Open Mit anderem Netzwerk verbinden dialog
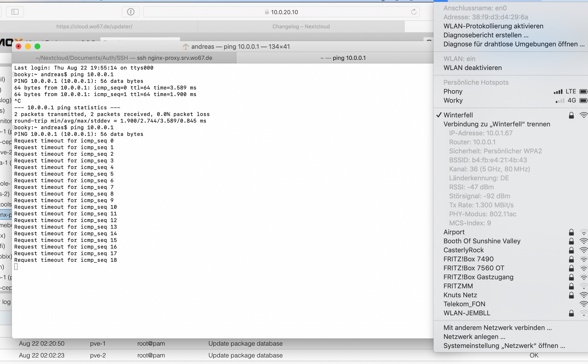This screenshot has width=588, height=364. coord(497,328)
